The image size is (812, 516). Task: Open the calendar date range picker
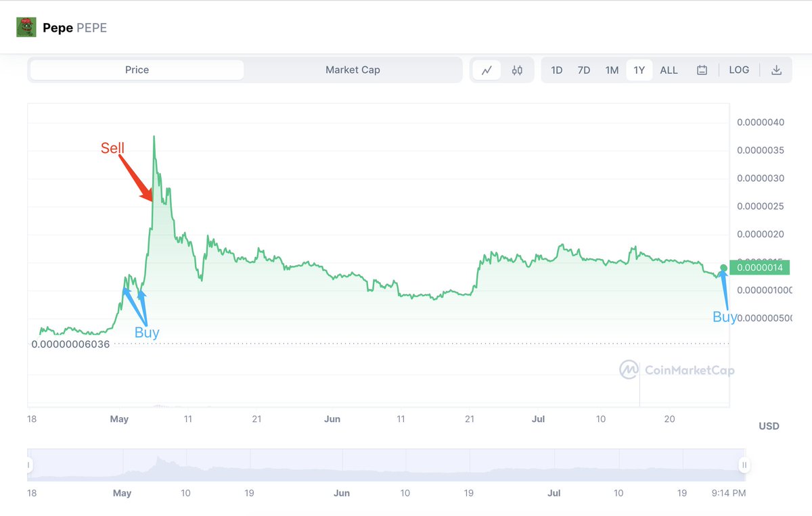coord(702,70)
